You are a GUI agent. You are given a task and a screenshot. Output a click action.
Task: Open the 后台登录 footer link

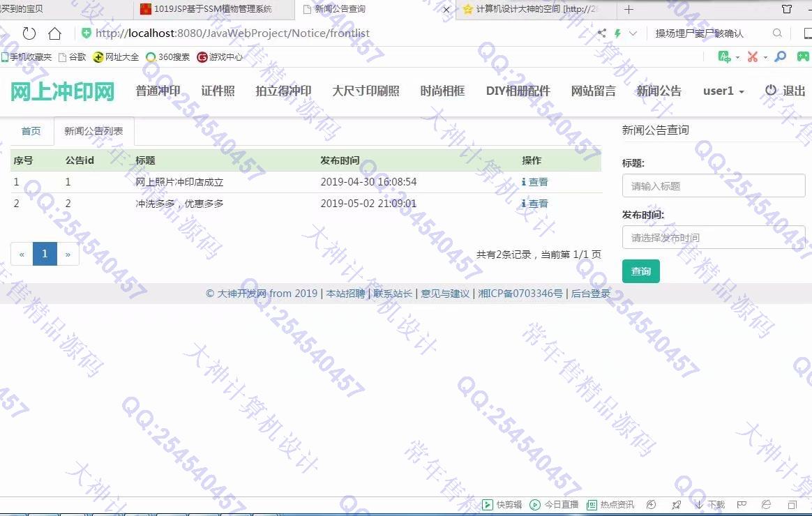(x=590, y=294)
